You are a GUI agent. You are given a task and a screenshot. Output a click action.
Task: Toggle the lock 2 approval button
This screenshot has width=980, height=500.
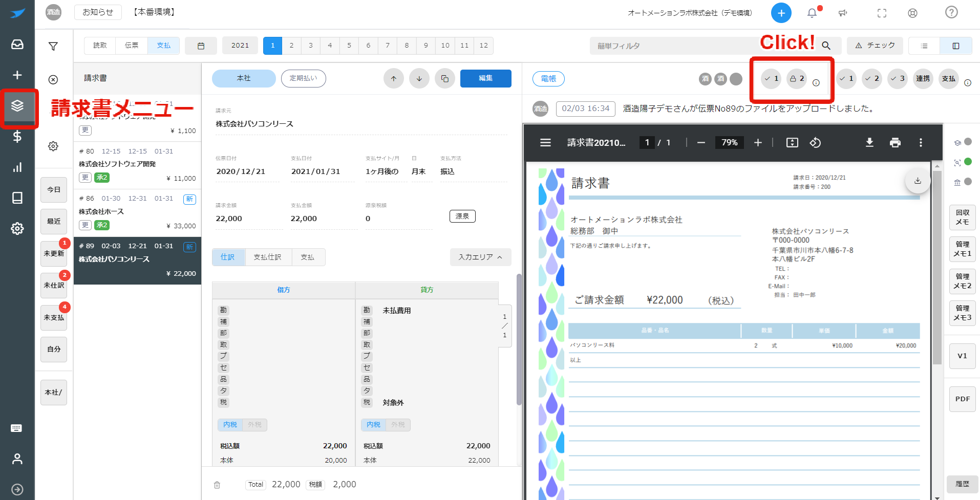coord(796,79)
